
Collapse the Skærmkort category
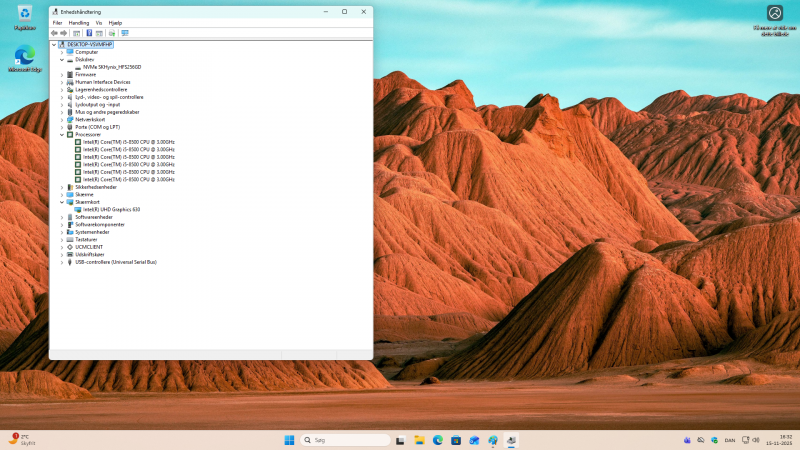pos(61,202)
